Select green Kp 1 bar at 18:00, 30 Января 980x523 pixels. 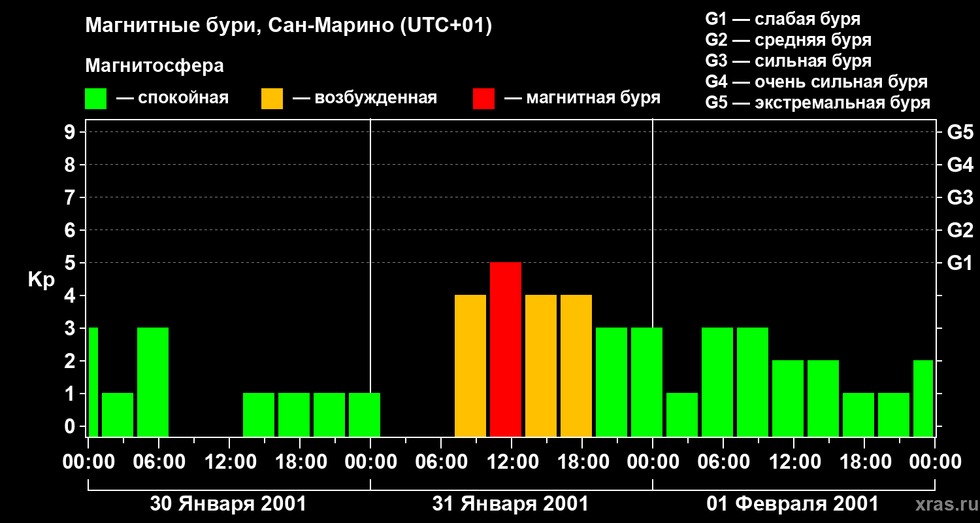coord(294,414)
